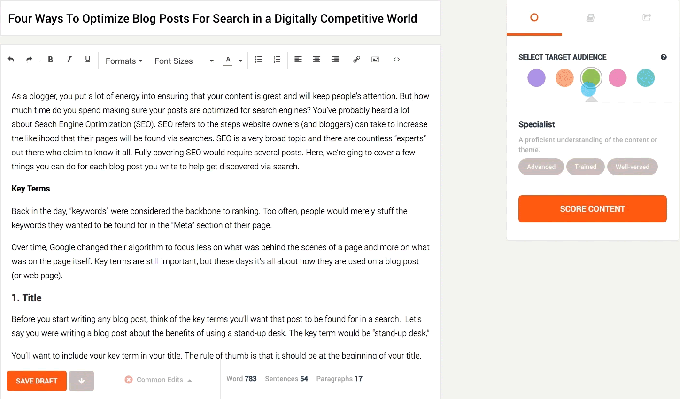
Task: Expand the Common Edits panel
Action: point(158,379)
